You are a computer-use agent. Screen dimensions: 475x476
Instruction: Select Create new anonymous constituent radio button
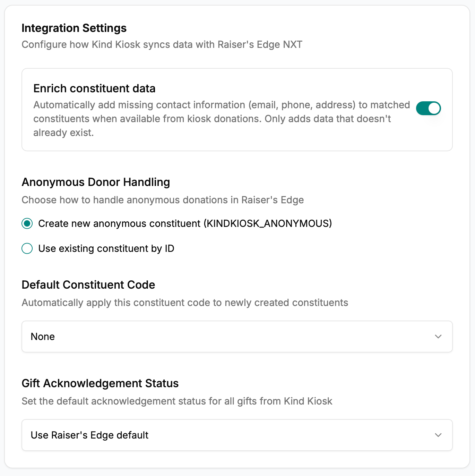[x=27, y=223]
